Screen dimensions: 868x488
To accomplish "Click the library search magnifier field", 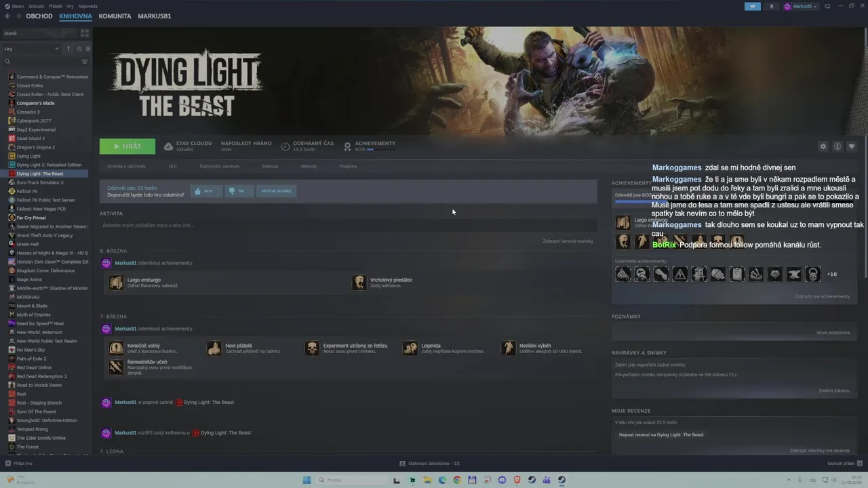I will point(41,62).
